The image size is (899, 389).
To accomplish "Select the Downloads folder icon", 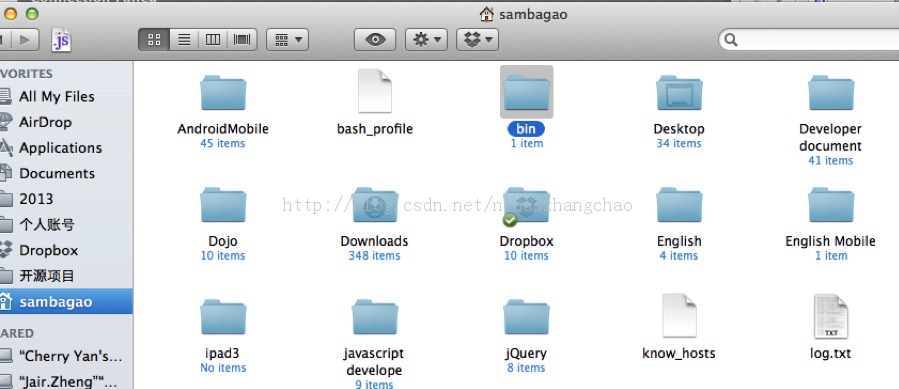I will pos(375,205).
